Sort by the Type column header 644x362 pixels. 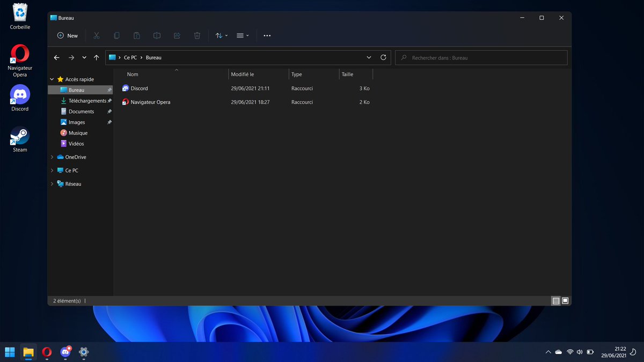click(x=297, y=75)
